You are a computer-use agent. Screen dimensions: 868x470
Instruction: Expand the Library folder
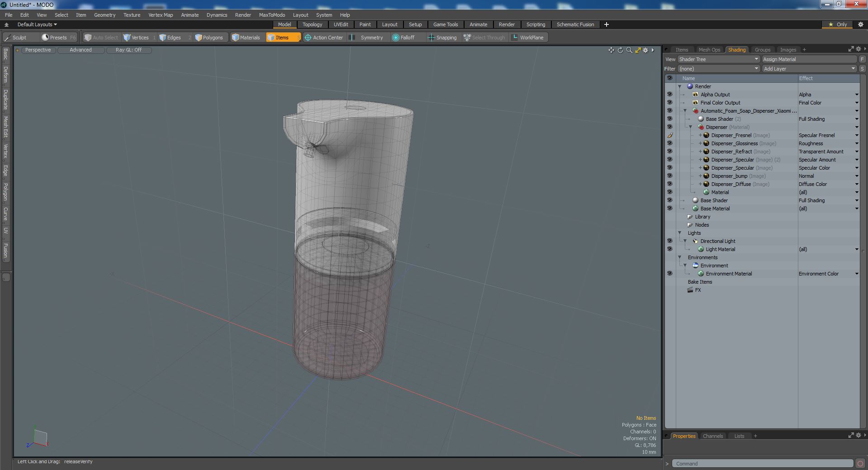[690, 217]
